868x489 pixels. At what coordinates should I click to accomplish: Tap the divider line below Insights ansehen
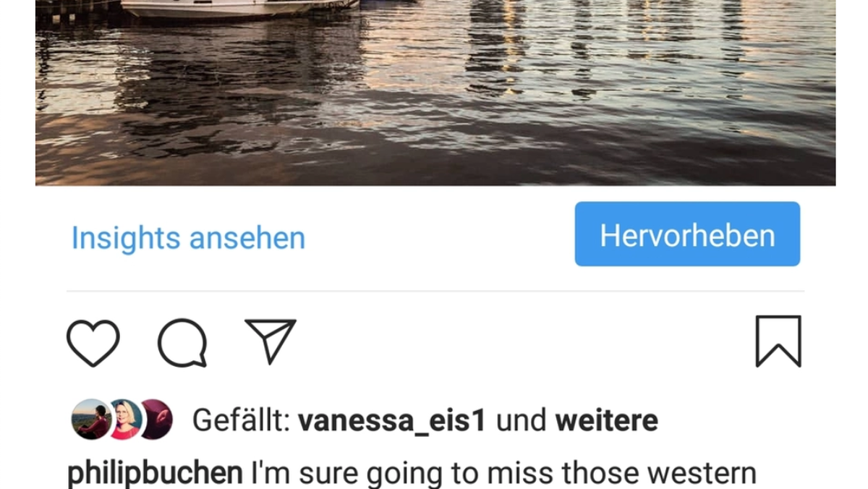[435, 292]
